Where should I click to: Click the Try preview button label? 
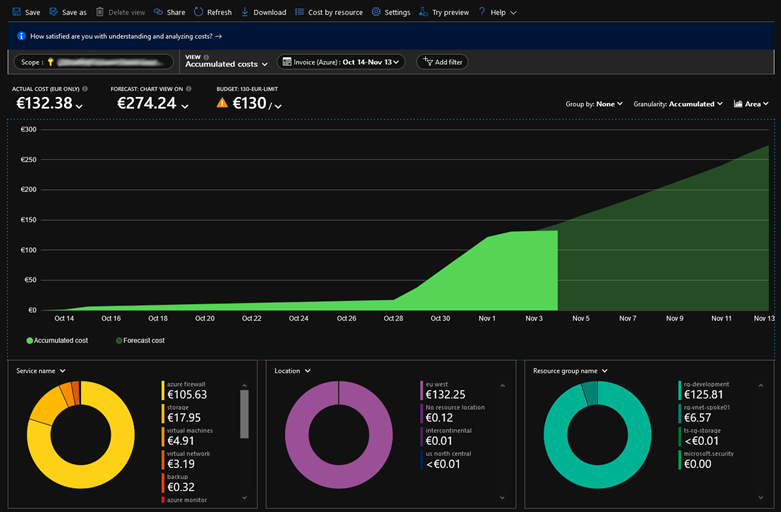pos(450,12)
